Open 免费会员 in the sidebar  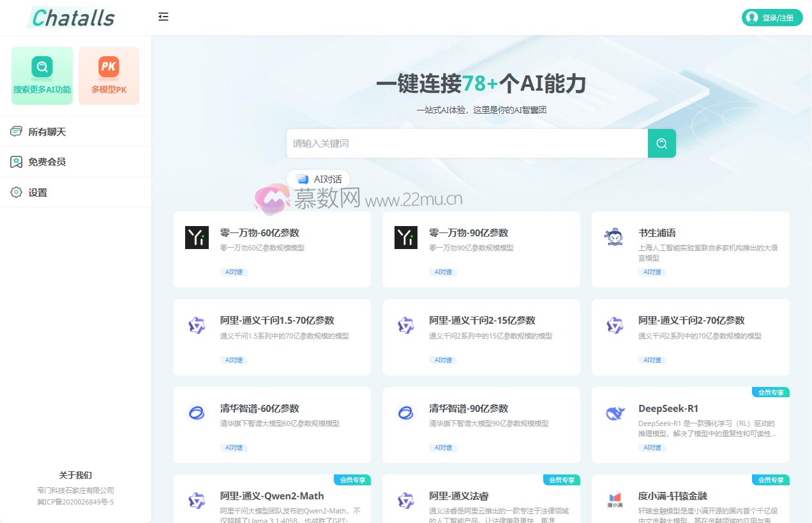pyautogui.click(x=47, y=162)
